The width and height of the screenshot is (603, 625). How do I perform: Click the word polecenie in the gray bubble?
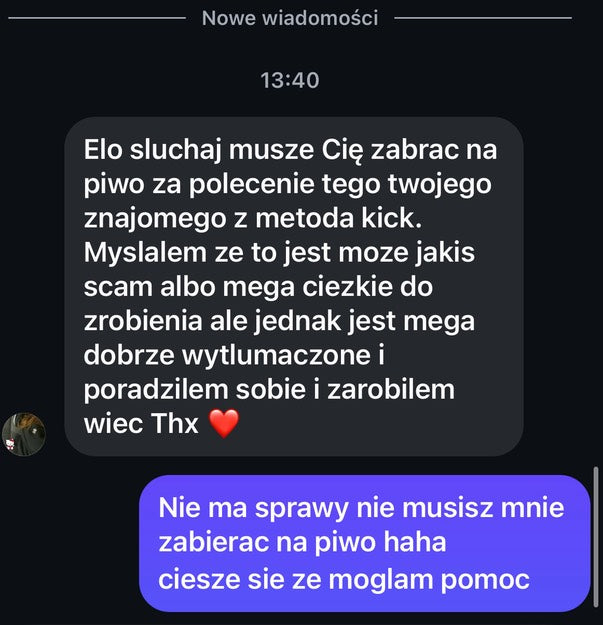point(251,185)
